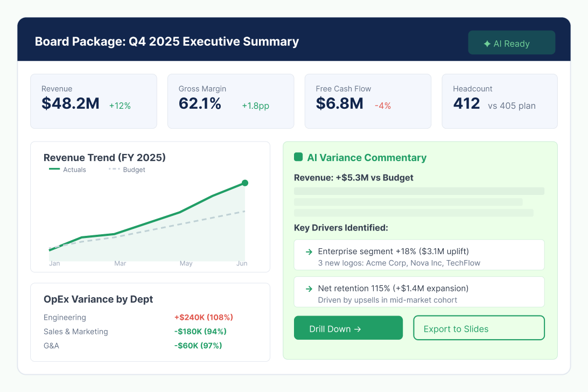Click the arrow icon beside Enterprise segment
This screenshot has height=392, width=588.
coord(309,251)
